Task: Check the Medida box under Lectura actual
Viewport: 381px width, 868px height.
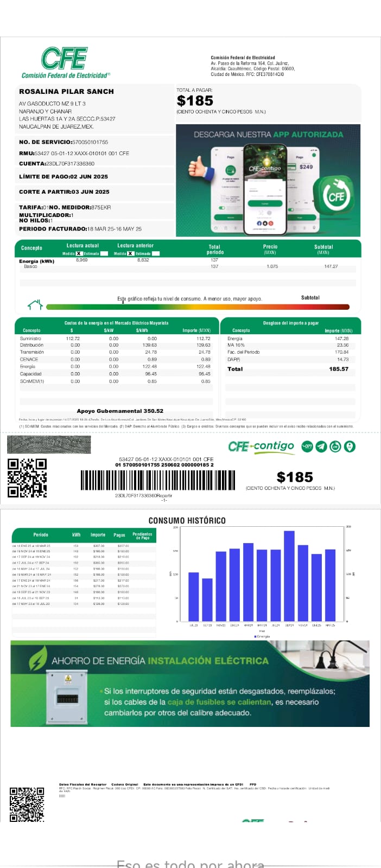Action: tap(79, 253)
